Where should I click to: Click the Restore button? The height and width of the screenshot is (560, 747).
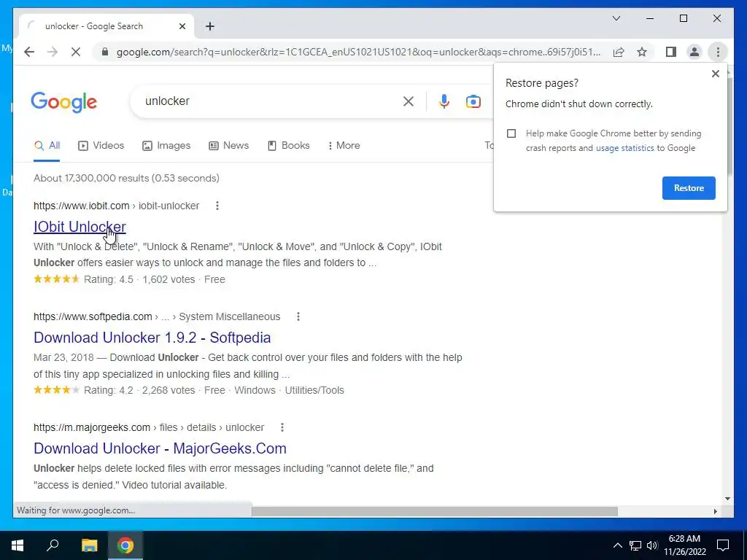tap(689, 188)
